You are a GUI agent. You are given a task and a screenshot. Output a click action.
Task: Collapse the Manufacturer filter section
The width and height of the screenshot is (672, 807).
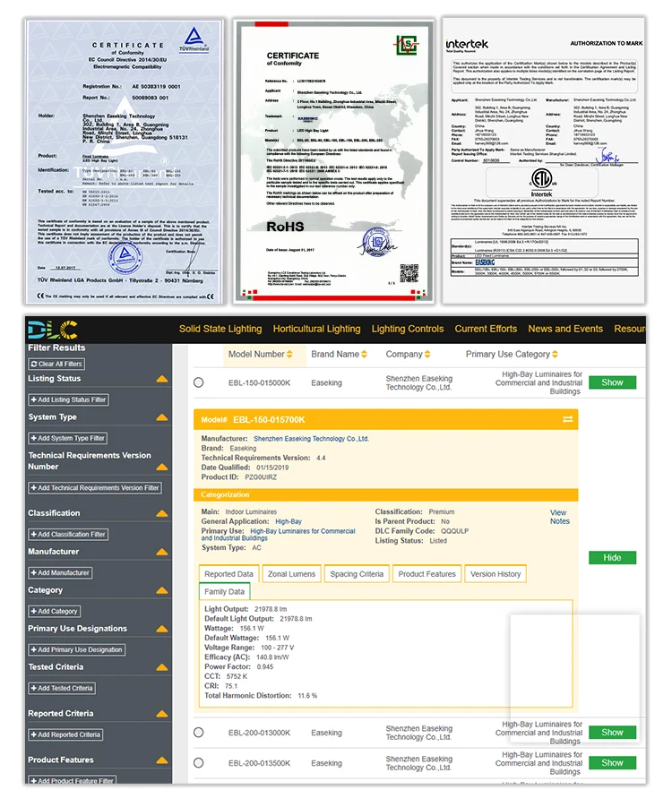tap(162, 553)
